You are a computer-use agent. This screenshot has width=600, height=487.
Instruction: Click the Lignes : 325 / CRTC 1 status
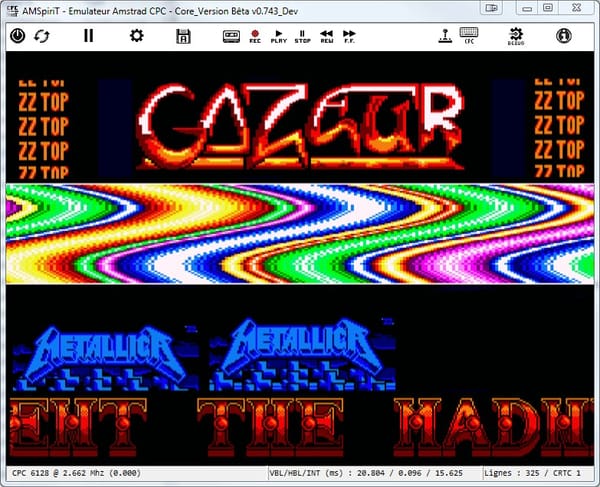point(532,473)
